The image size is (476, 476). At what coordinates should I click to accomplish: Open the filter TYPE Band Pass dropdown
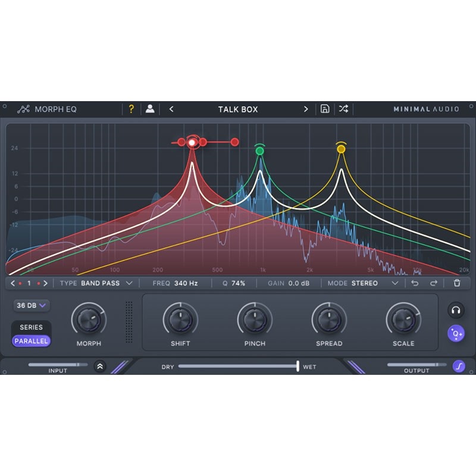pos(96,283)
